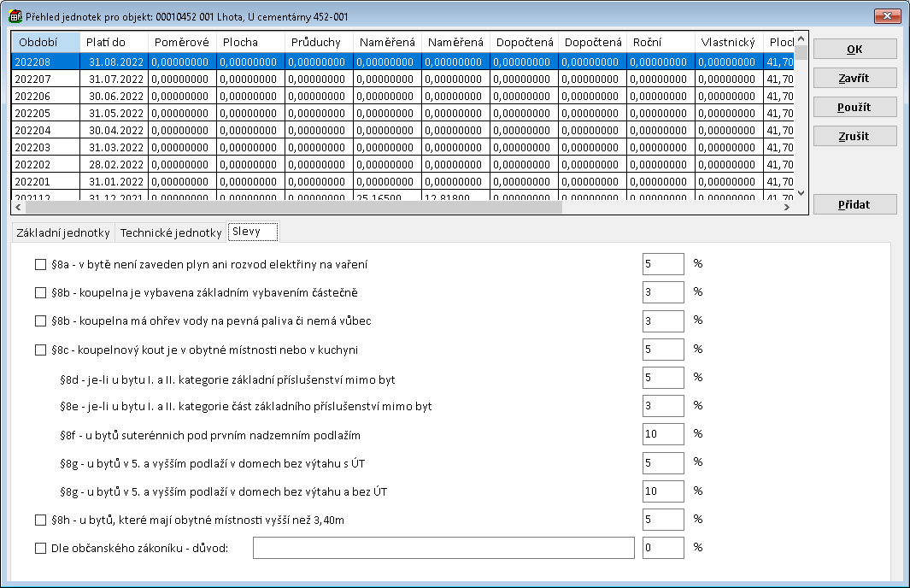Click the application icon in title bar
This screenshot has height=588, width=910.
15,16
